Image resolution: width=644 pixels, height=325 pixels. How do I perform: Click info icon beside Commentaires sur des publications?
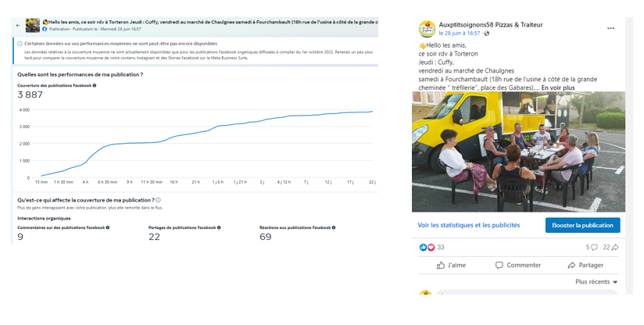tap(107, 227)
